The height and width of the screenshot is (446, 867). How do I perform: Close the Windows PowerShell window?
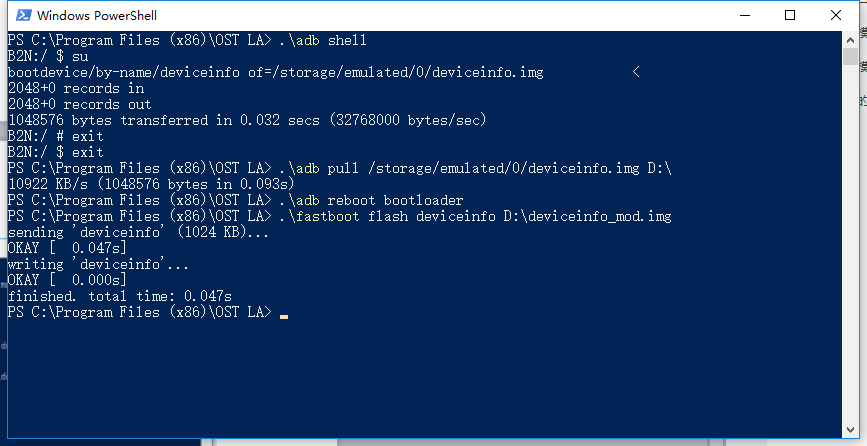[x=835, y=15]
